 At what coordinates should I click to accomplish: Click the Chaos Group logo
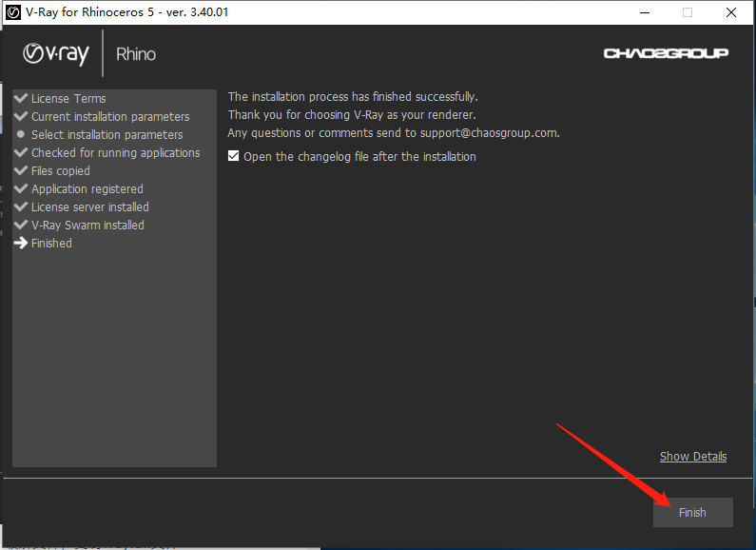coord(666,53)
